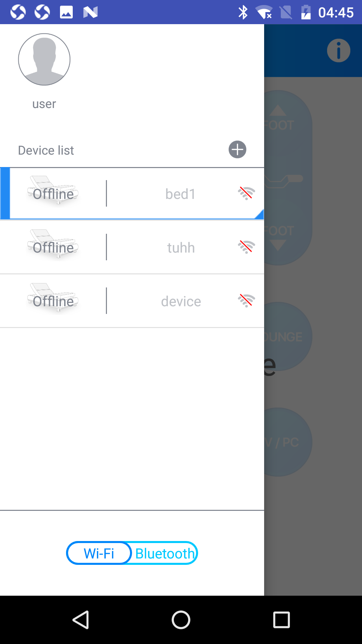Image resolution: width=362 pixels, height=644 pixels.
Task: Tap the dimmed LOUNGE button
Action: point(288,336)
